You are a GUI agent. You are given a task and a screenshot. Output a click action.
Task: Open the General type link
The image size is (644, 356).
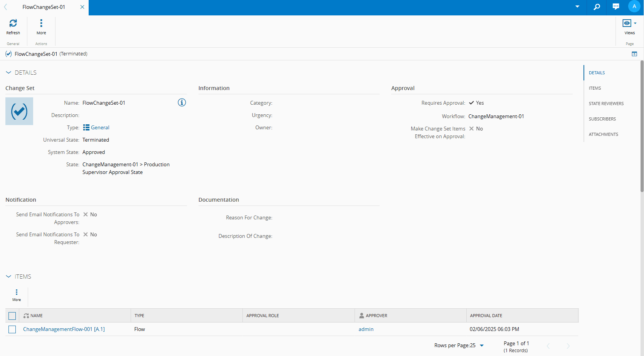tap(100, 127)
